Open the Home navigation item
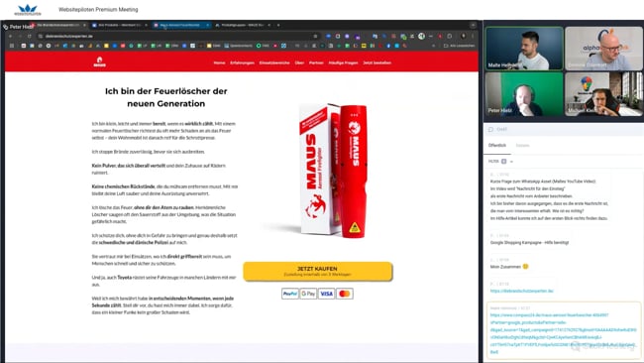 pyautogui.click(x=219, y=62)
